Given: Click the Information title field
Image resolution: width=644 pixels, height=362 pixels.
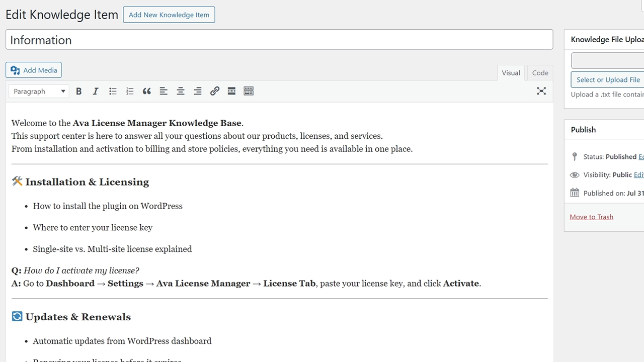Looking at the screenshot, I should (279, 40).
